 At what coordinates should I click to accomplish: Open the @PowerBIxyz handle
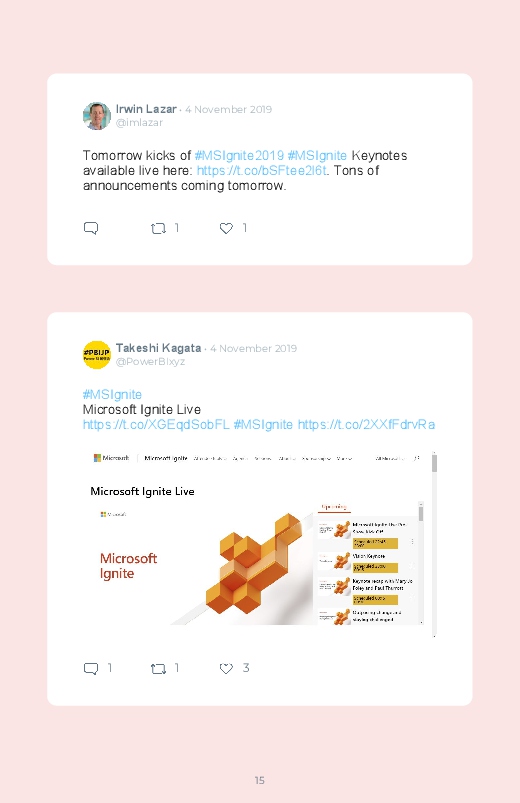(x=150, y=362)
